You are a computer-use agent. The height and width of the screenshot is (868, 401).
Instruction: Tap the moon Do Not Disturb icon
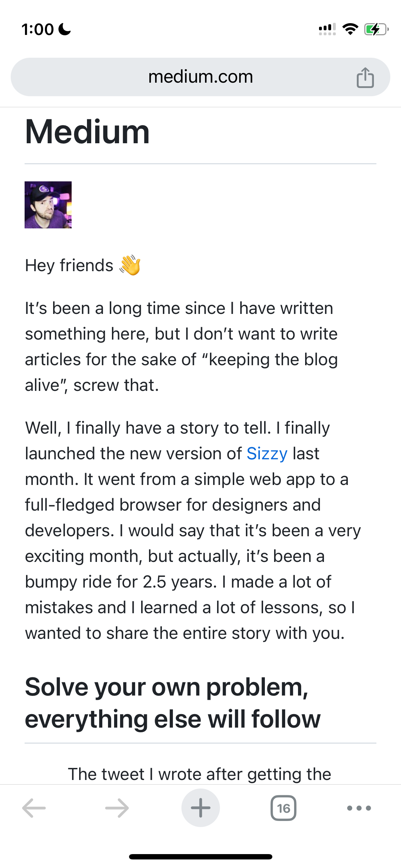(x=65, y=29)
